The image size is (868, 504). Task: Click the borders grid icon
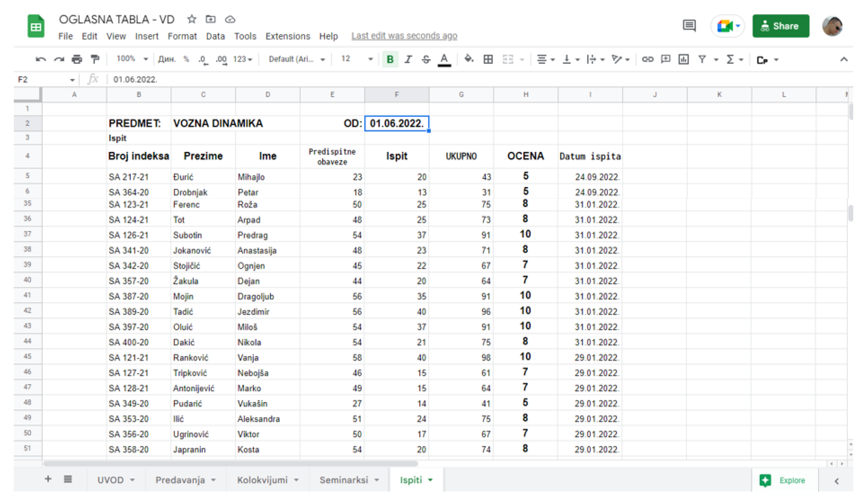point(488,60)
